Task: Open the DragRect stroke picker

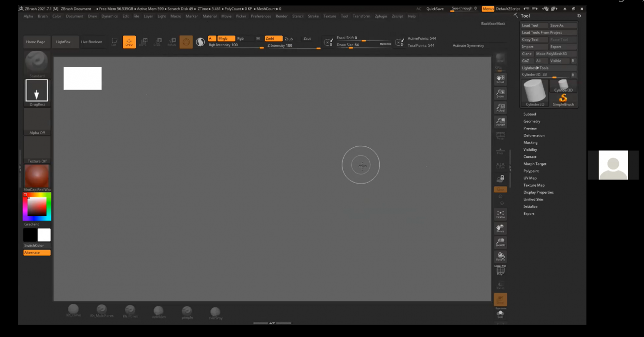Action: click(37, 93)
